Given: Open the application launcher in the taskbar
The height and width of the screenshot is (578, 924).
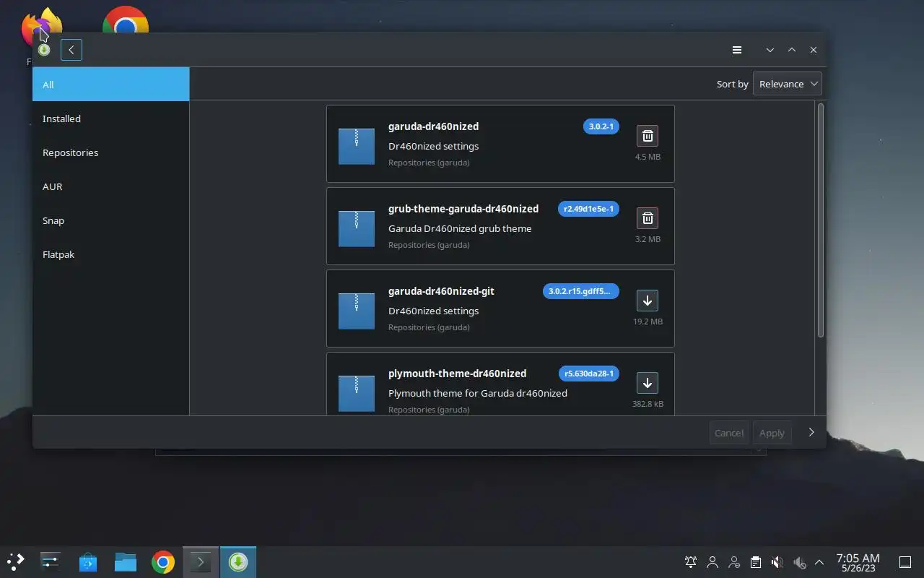Looking at the screenshot, I should (x=15, y=561).
